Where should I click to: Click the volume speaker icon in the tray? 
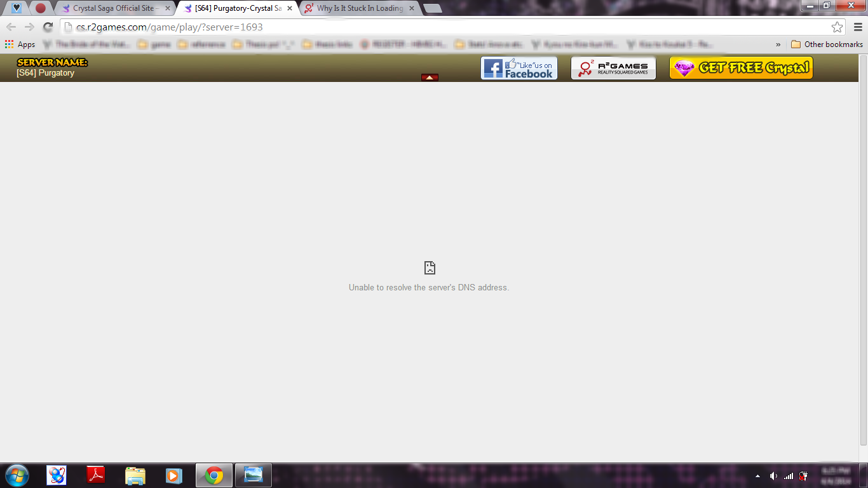[773, 476]
